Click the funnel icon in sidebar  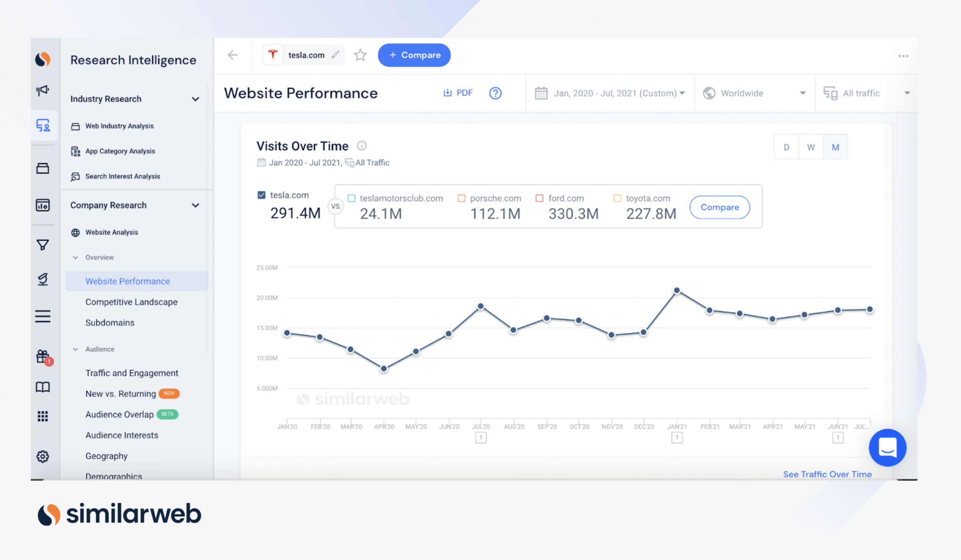pos(43,245)
